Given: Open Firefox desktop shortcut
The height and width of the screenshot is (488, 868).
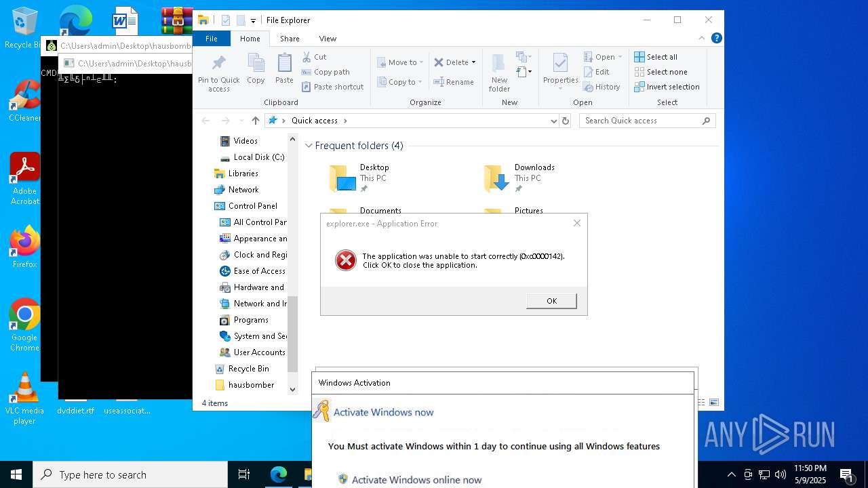Looking at the screenshot, I should point(24,248).
